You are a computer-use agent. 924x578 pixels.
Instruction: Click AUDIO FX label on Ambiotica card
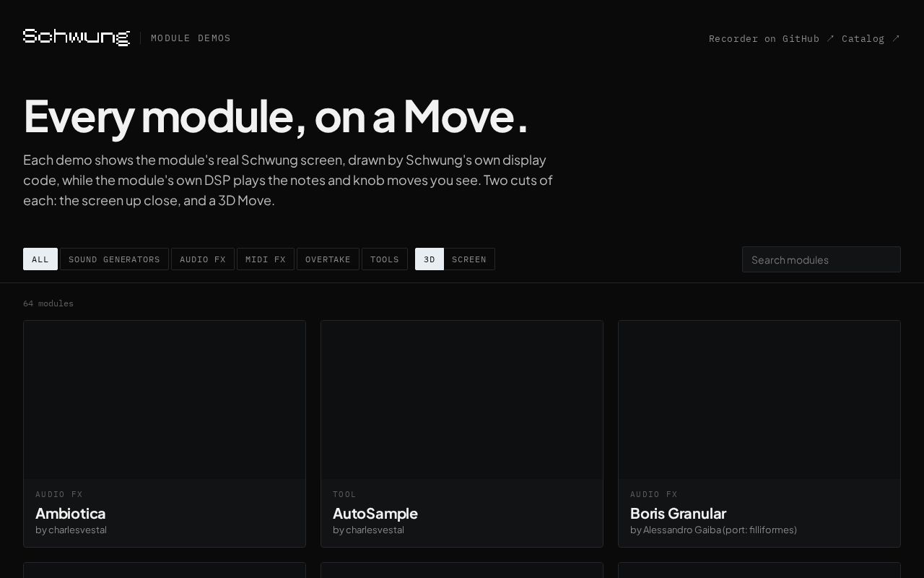[59, 494]
